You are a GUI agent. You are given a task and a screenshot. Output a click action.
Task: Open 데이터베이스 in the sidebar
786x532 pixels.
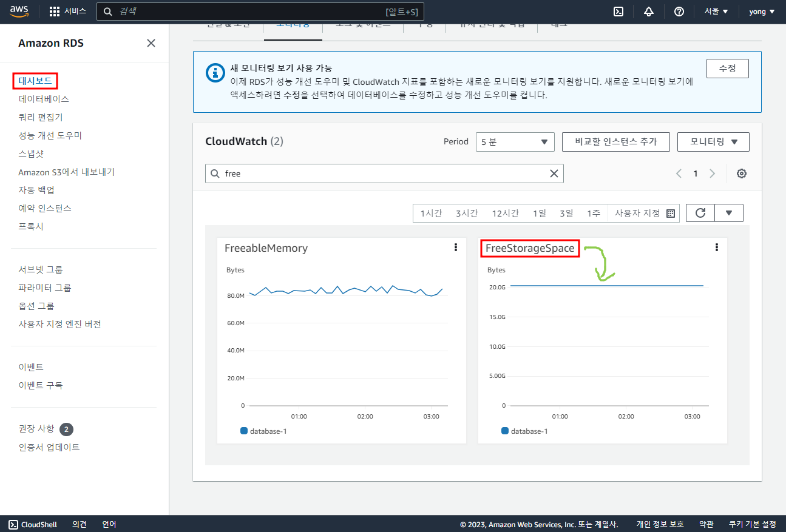pyautogui.click(x=44, y=99)
